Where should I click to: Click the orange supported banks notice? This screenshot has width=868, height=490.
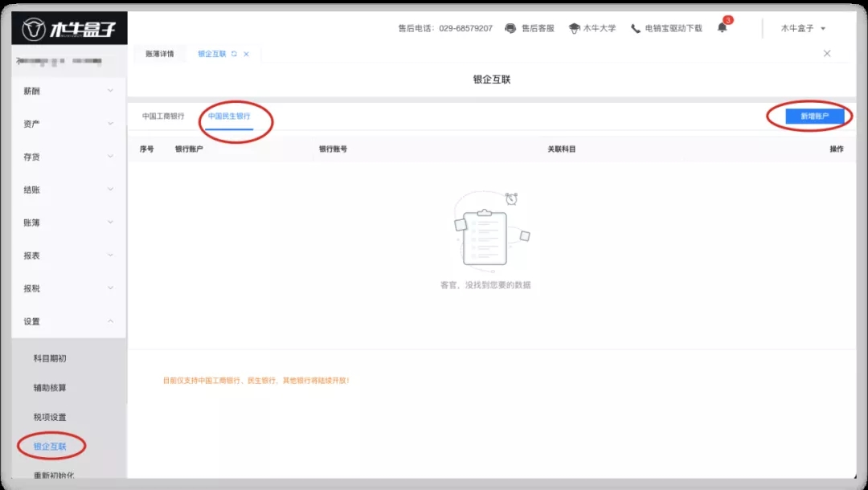click(256, 381)
